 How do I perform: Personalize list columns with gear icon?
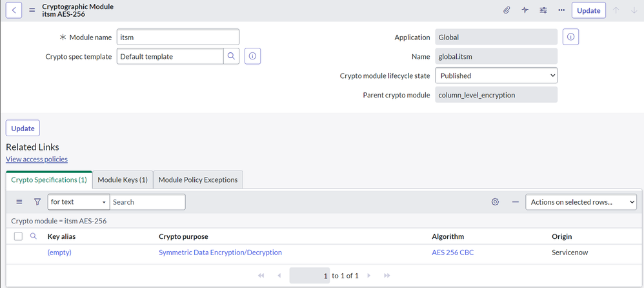click(x=496, y=201)
